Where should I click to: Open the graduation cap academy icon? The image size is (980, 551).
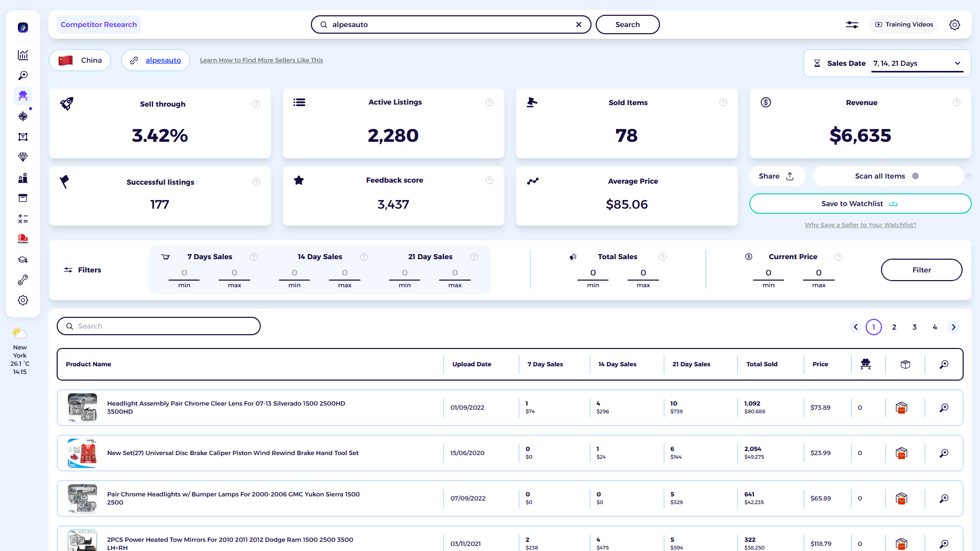click(23, 260)
